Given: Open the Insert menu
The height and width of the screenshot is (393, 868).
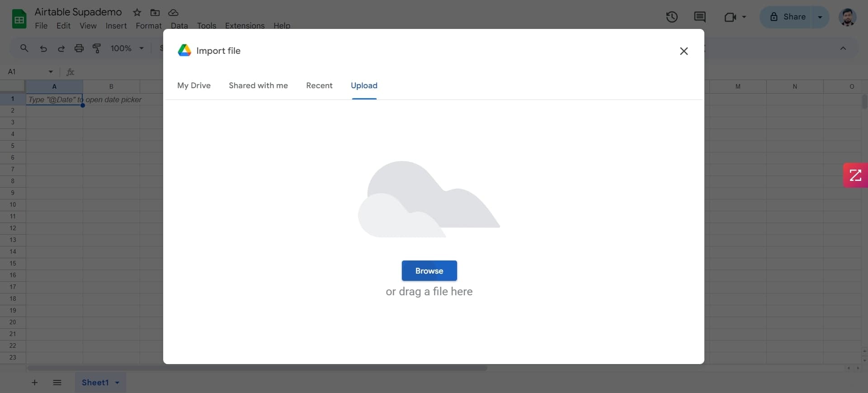Looking at the screenshot, I should (x=116, y=26).
